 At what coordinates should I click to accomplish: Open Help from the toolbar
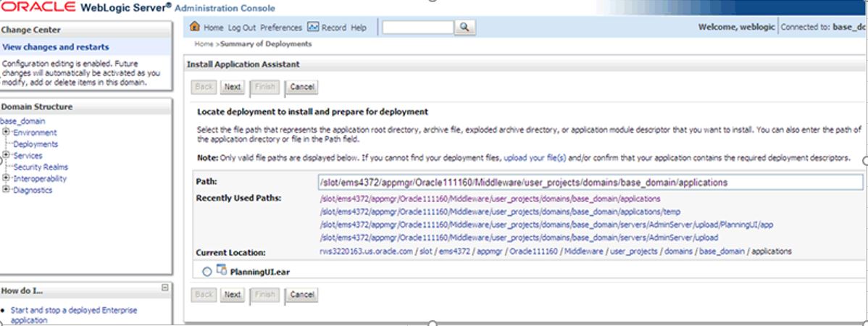tap(359, 28)
